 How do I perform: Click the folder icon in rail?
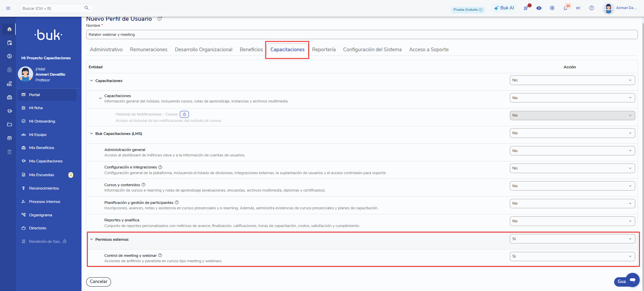[9, 125]
